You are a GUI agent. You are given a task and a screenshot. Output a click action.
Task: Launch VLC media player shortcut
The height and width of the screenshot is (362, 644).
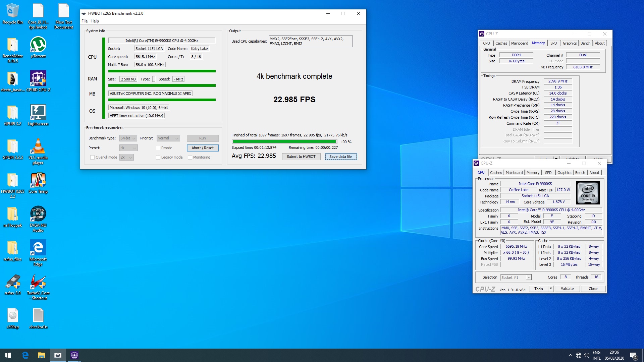[x=38, y=152]
